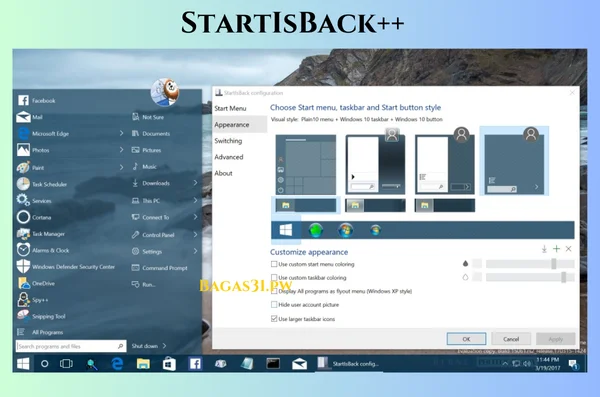The width and height of the screenshot is (600, 397).
Task: Launch Spy++ from the start menu
Action: tap(33, 300)
